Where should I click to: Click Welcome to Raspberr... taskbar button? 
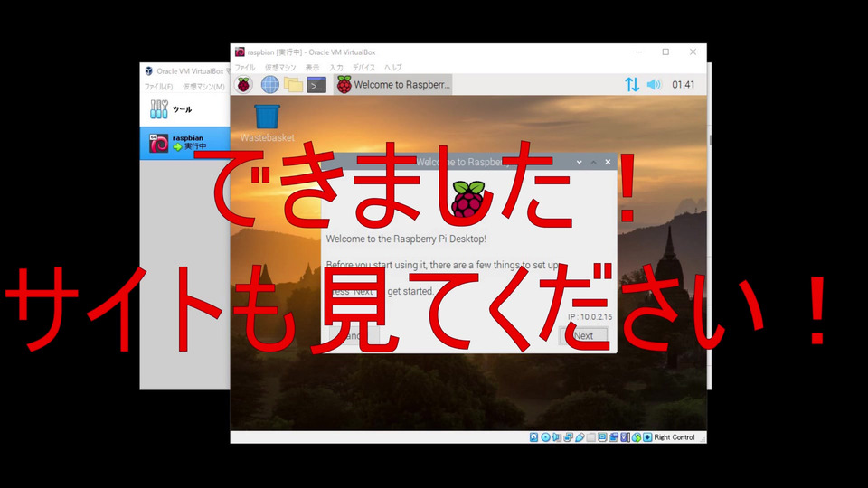coord(393,85)
